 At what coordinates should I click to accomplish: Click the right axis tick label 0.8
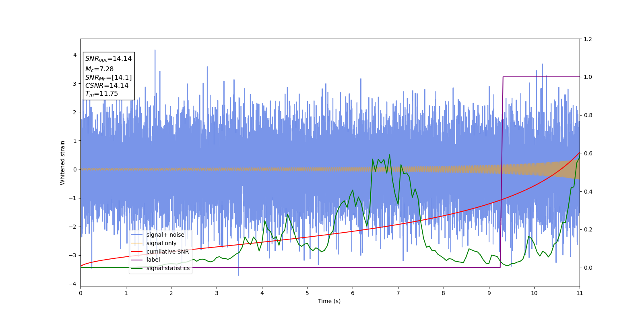tap(588, 115)
